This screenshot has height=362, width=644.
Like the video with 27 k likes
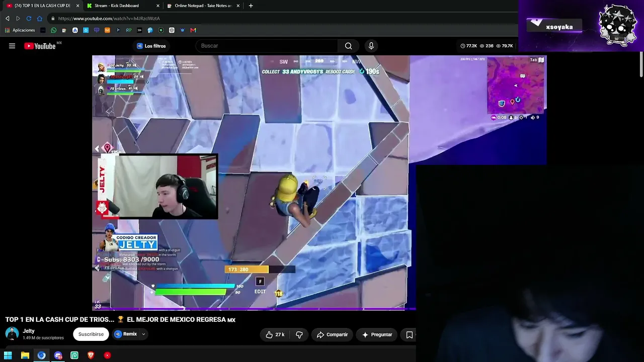click(x=275, y=335)
